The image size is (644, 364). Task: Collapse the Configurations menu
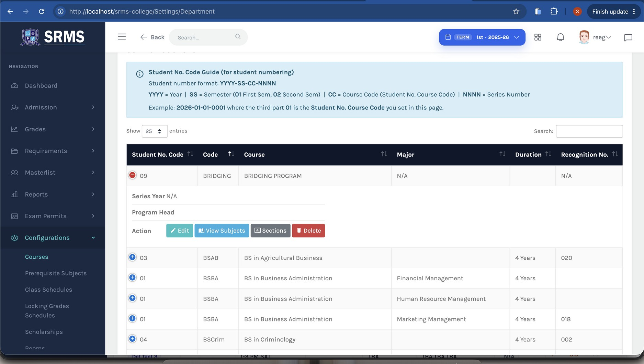(53, 238)
